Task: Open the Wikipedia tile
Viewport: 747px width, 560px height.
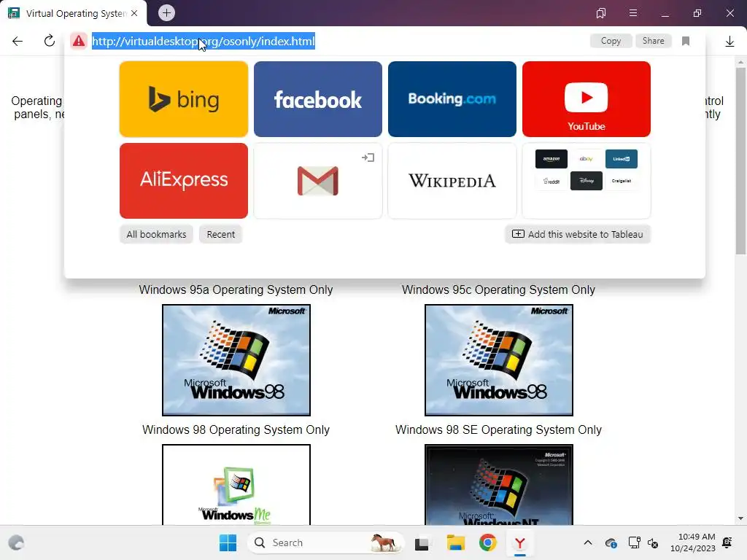Action: pyautogui.click(x=452, y=181)
